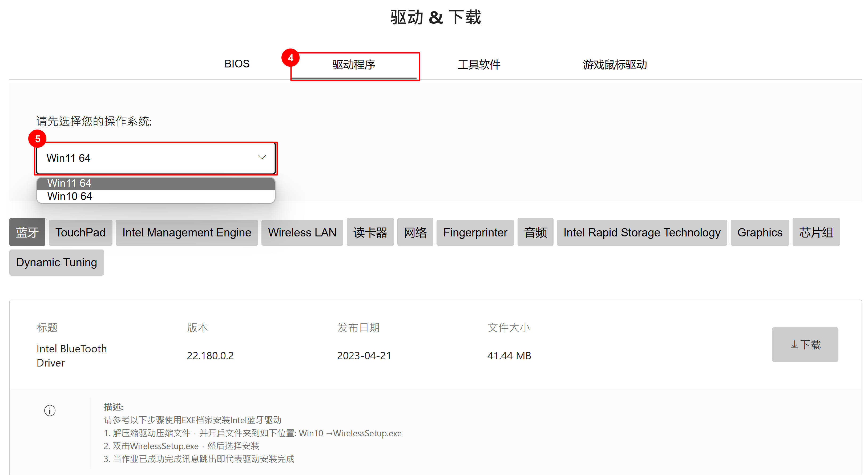This screenshot has width=868, height=475.
Task: Show Intel Rapid Storage Technology drivers
Action: tap(641, 232)
